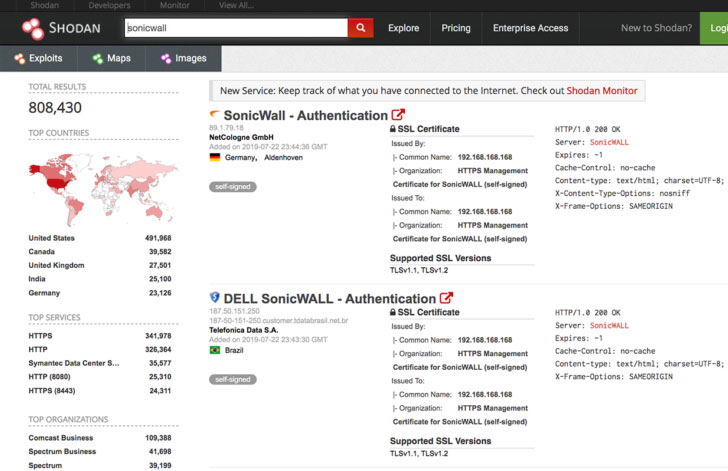Open the Shodan link in top bar
728x471 pixels.
(45, 6)
